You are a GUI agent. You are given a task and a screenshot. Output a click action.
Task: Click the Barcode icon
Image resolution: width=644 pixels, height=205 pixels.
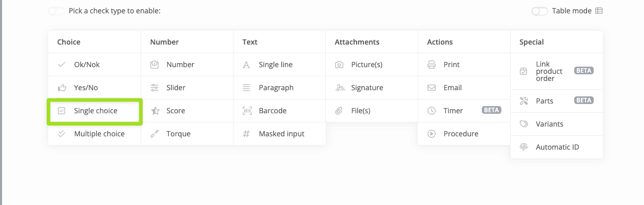point(247,111)
